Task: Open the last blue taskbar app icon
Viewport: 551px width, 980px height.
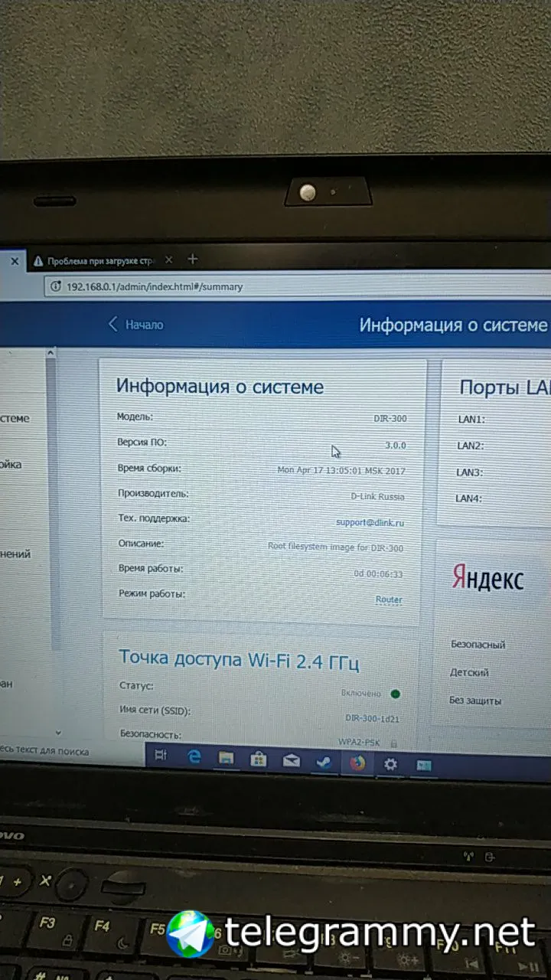Action: (424, 765)
